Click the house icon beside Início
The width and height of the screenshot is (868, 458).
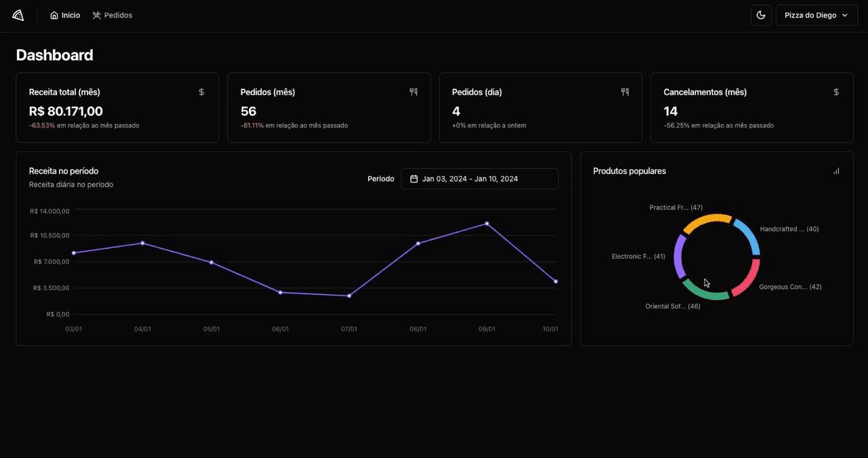pyautogui.click(x=54, y=15)
